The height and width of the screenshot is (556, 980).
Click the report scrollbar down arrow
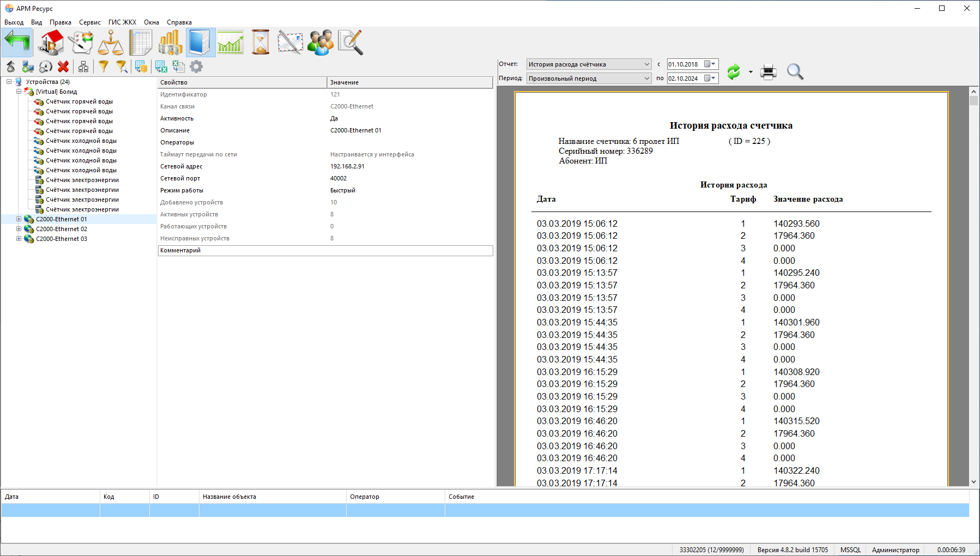coord(974,482)
